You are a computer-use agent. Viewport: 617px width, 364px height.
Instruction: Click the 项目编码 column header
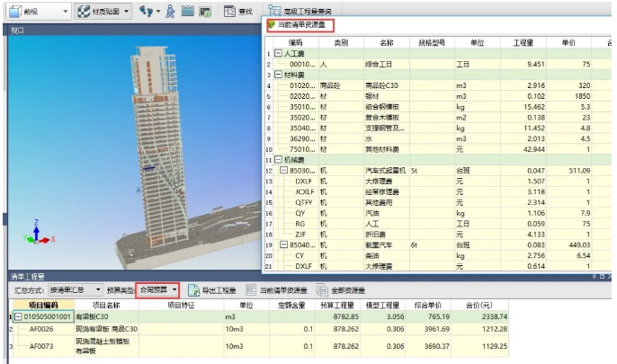(x=43, y=305)
